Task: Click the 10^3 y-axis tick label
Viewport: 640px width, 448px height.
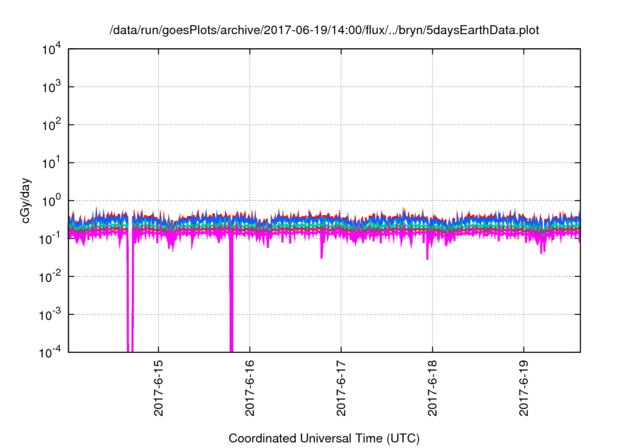Action: [x=51, y=87]
